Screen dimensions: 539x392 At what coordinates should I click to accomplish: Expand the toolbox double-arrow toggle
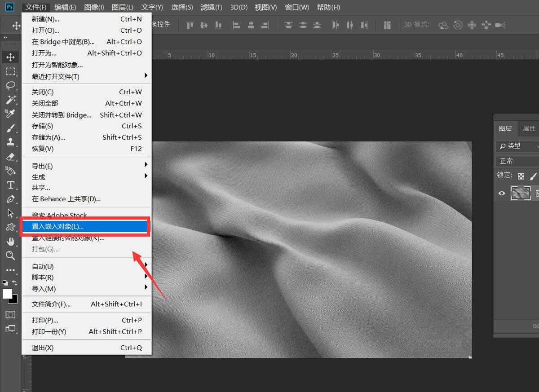coord(6,38)
